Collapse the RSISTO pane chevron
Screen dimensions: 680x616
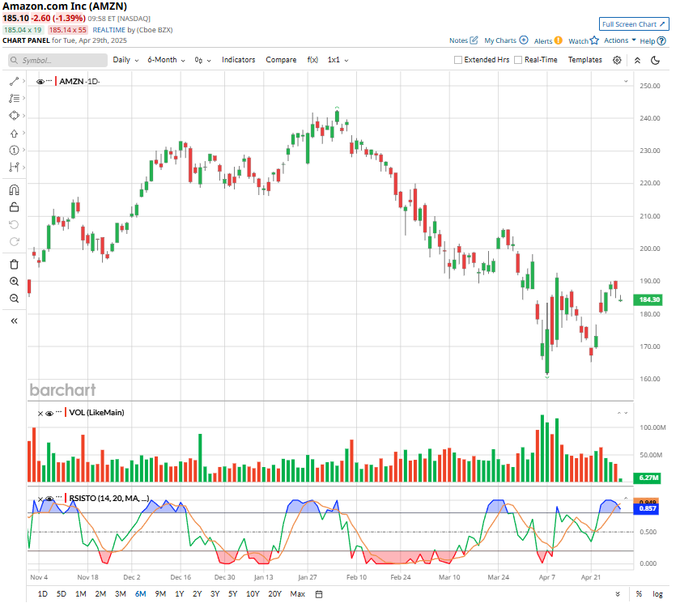coord(626,499)
